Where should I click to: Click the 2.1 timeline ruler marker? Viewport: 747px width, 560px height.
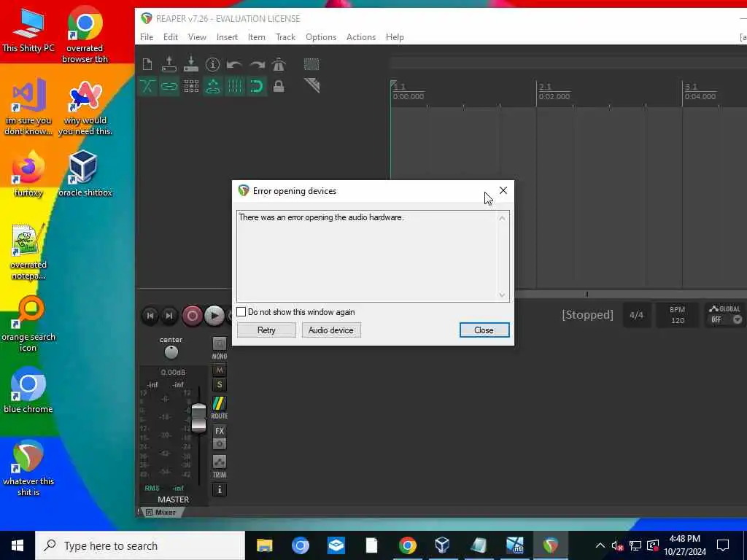[x=545, y=86]
